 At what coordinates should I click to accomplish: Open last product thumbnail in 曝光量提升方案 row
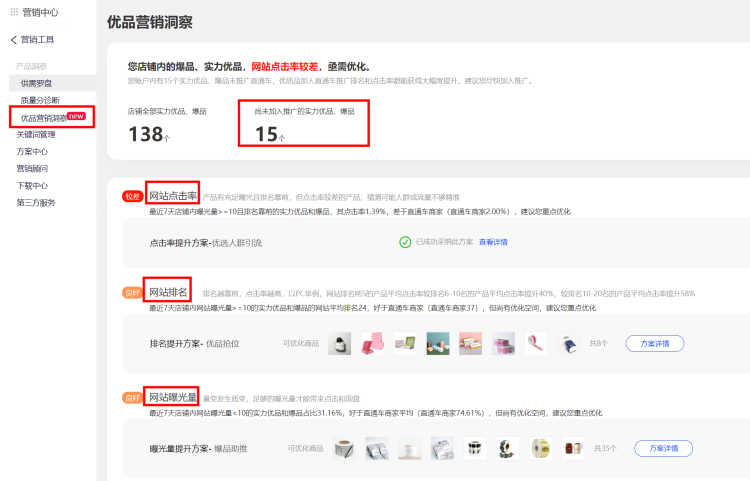tap(573, 448)
